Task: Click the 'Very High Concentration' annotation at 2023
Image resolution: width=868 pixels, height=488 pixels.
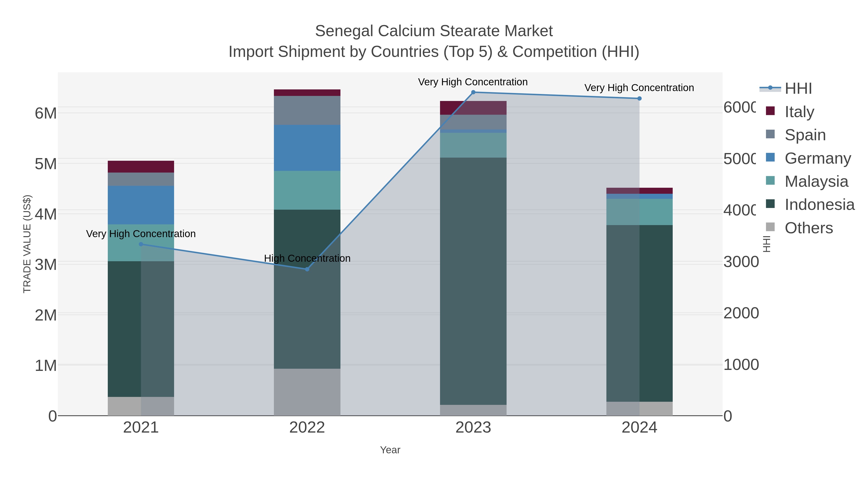Action: pos(473,82)
